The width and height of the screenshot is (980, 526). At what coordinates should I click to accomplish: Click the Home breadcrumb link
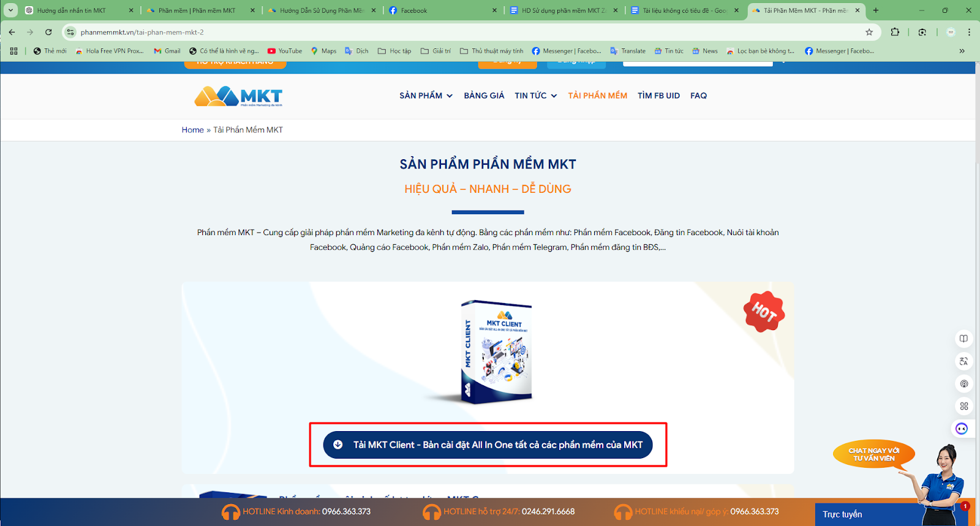pyautogui.click(x=192, y=130)
